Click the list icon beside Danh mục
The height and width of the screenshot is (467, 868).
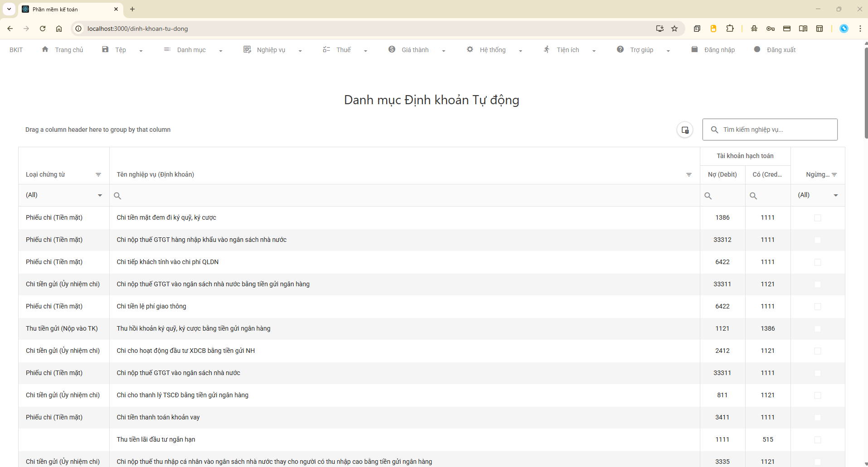point(167,49)
